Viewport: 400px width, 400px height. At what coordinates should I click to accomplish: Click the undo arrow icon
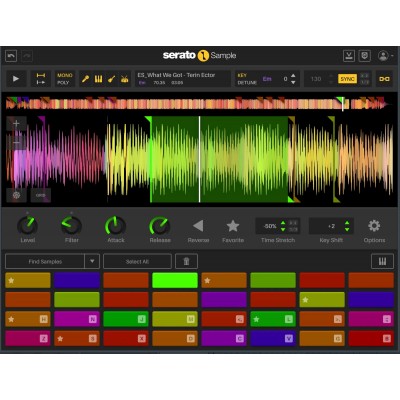11,56
